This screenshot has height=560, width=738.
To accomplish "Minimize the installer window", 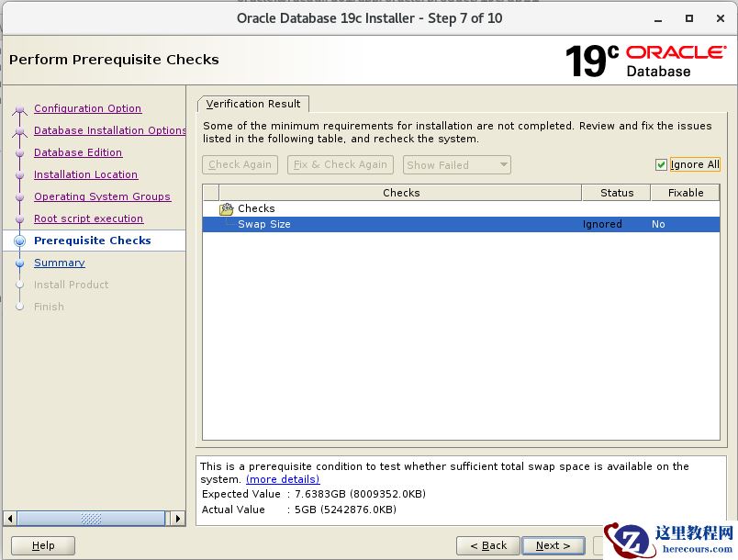I will coord(658,19).
